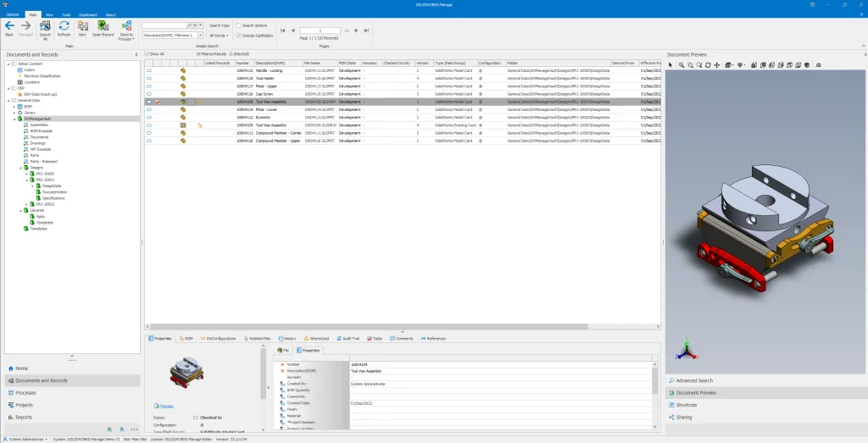Toggle the Search options checkbox
This screenshot has width=868, height=443.
point(238,25)
